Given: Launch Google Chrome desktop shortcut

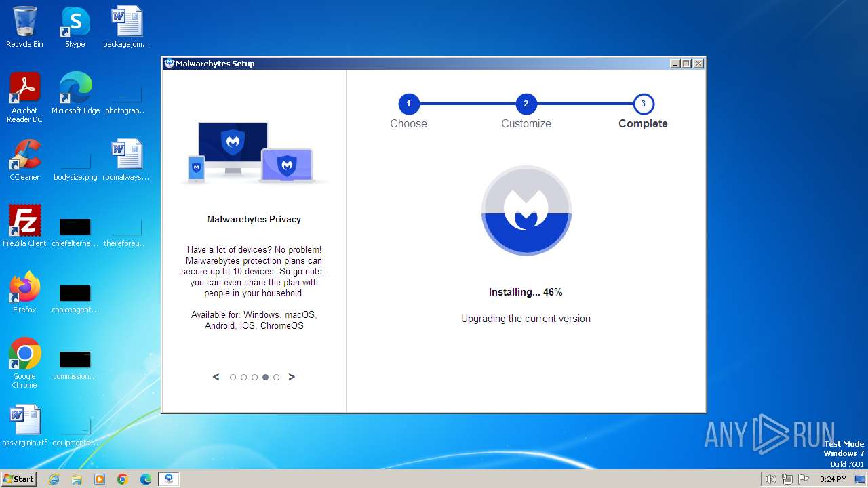Looking at the screenshot, I should coord(24,363).
